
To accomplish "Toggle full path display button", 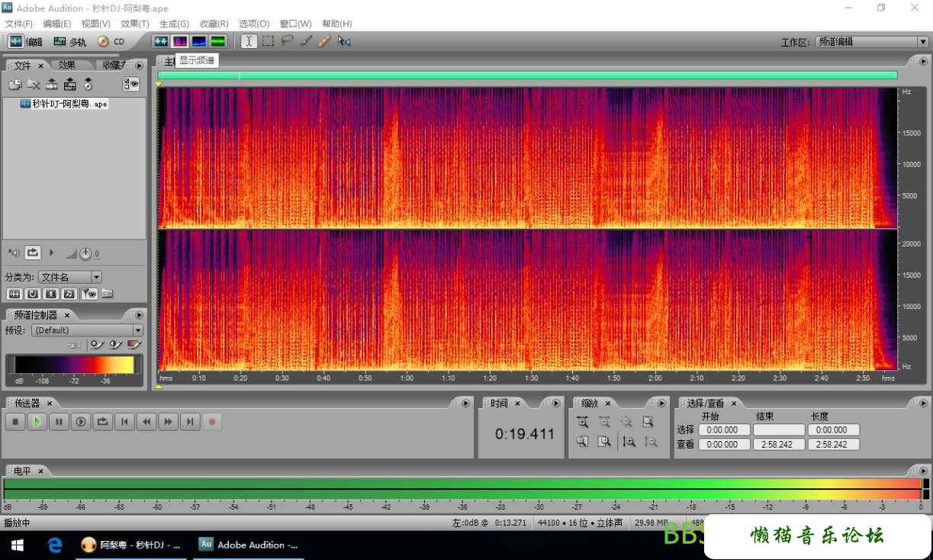I will click(x=107, y=294).
